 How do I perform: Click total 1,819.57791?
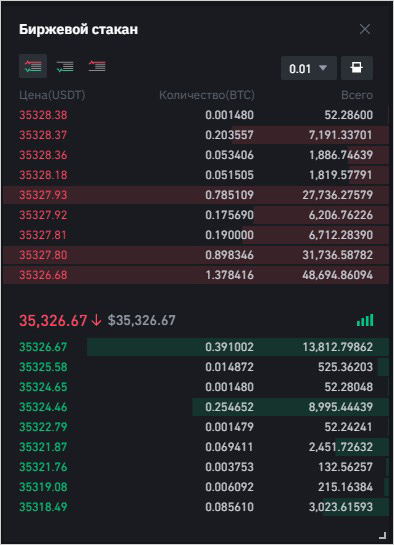pyautogui.click(x=340, y=175)
